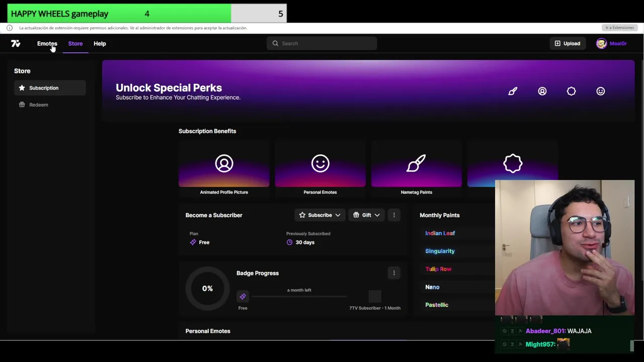Click the Monthly Paints heading
The height and width of the screenshot is (362, 644).
pyautogui.click(x=440, y=215)
